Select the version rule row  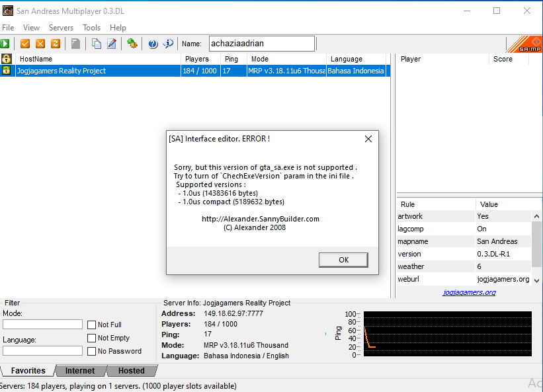coord(464,254)
